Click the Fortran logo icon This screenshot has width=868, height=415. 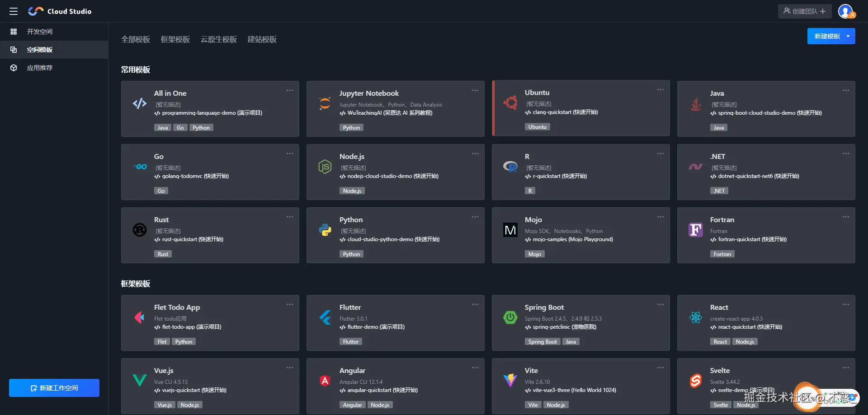point(696,230)
